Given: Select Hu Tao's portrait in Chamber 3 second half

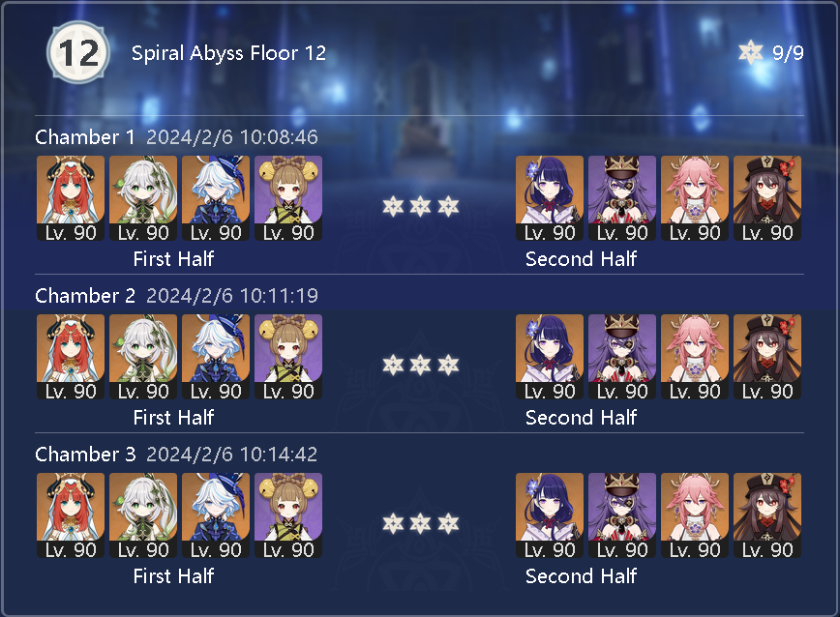Looking at the screenshot, I should click(x=767, y=514).
